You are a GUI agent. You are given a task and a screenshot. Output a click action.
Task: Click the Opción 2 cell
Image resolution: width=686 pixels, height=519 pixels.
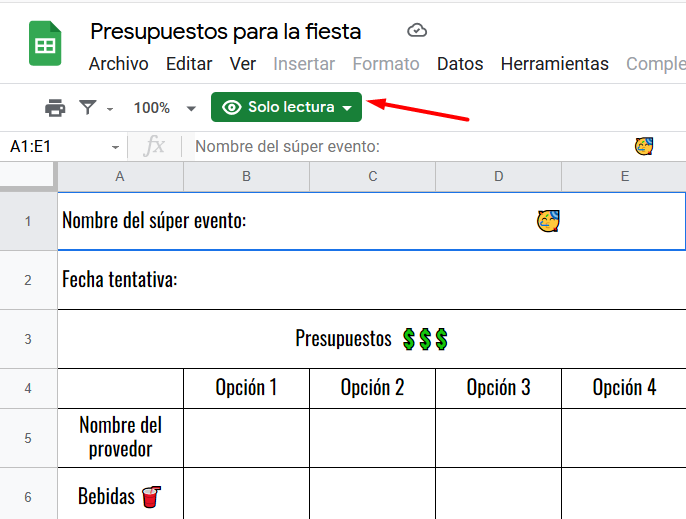click(x=372, y=388)
